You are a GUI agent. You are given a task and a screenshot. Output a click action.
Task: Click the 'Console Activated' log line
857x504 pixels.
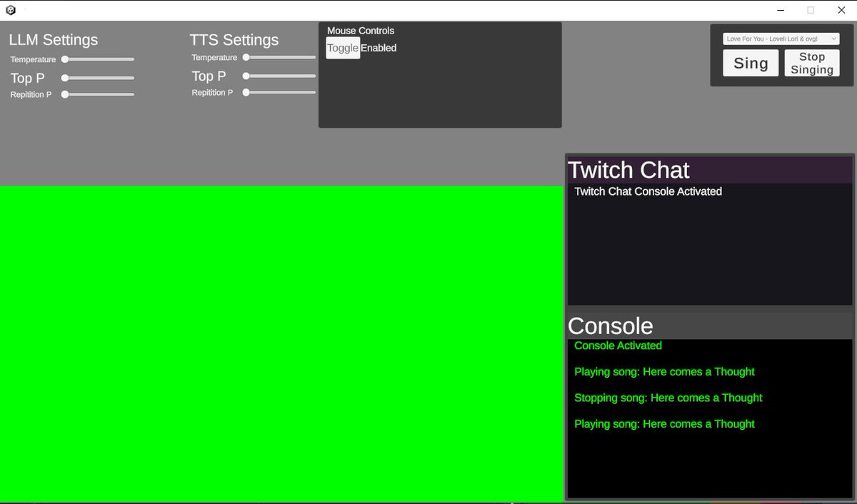pos(618,346)
